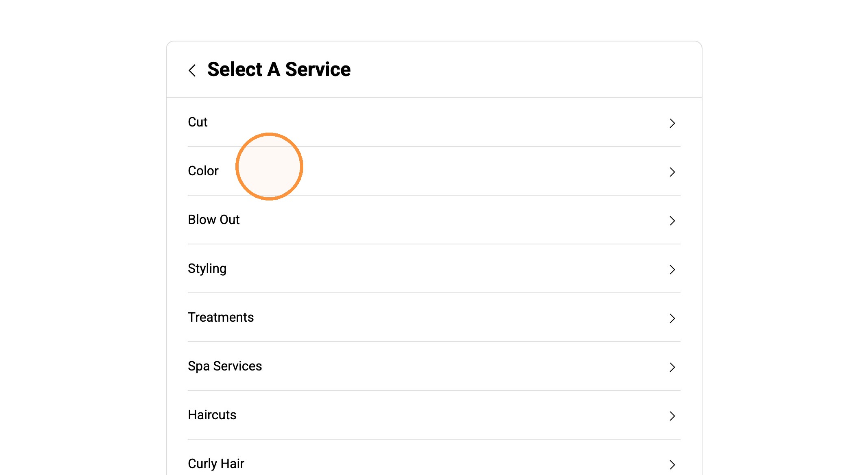Pick Spa Services from the list
The width and height of the screenshot is (868, 475).
coord(225,366)
